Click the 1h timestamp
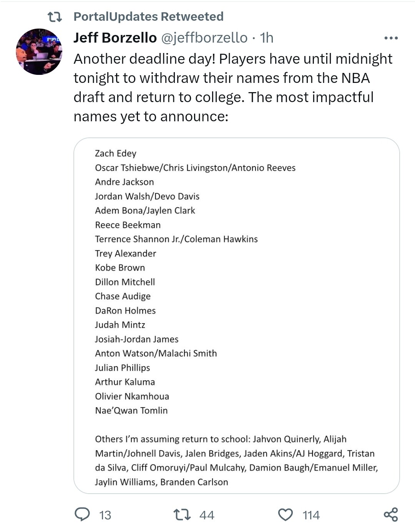 (x=267, y=38)
